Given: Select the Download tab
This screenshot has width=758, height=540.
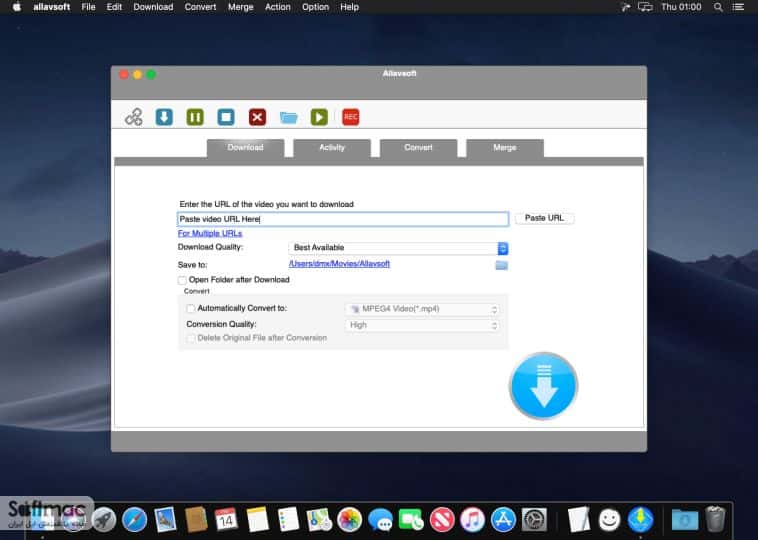Looking at the screenshot, I should click(x=246, y=148).
